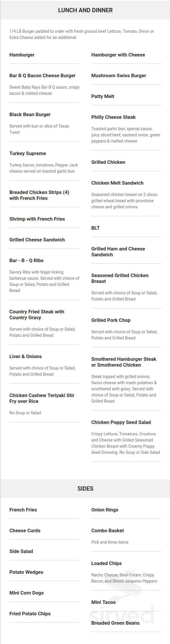
Task: Select Chicken Poppy Seed Salad
Action: (x=121, y=422)
